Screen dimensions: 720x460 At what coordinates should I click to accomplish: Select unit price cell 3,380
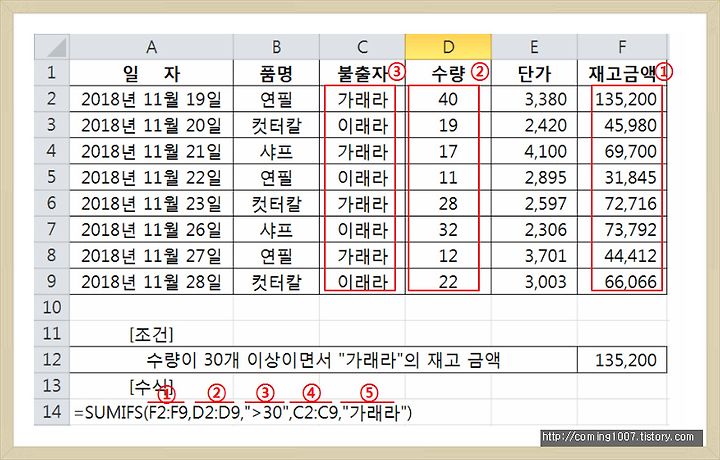coord(534,99)
